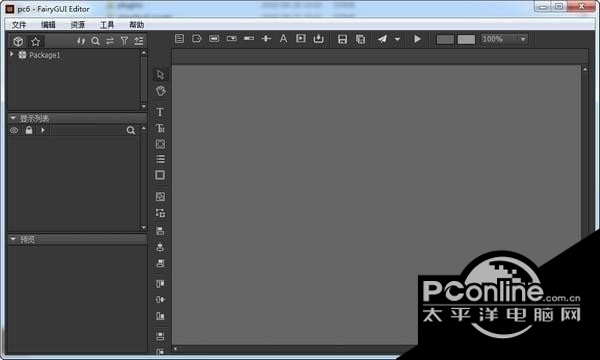This screenshot has height=360, width=600.
Task: Open the 编辑 menu
Action: [x=48, y=25]
